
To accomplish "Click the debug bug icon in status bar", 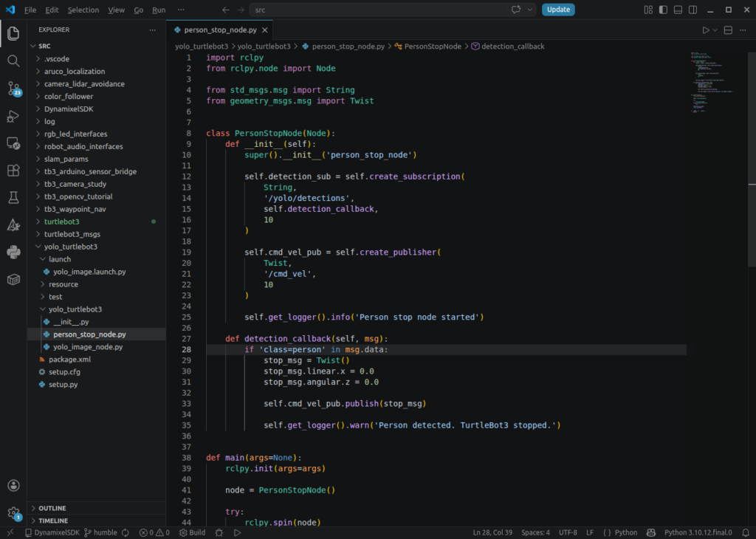I will [x=219, y=533].
